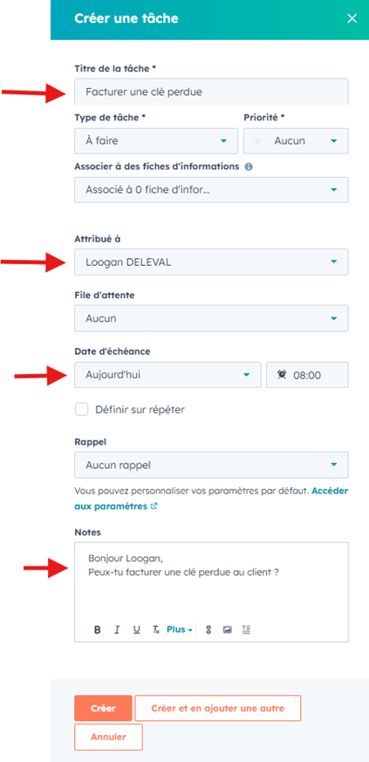Enable the Définir sur répéter checkbox
The height and width of the screenshot is (762, 369).
coord(81,410)
